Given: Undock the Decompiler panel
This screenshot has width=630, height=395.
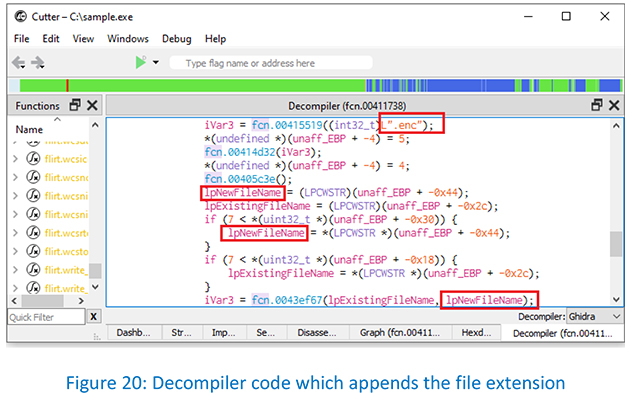Looking at the screenshot, I should (x=597, y=105).
